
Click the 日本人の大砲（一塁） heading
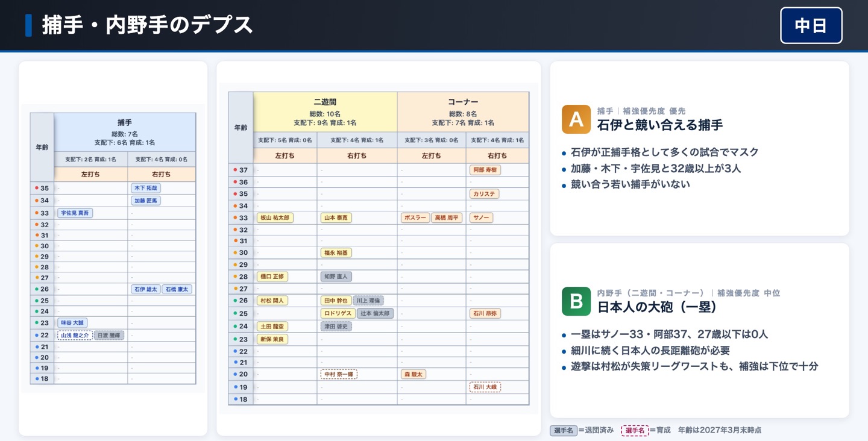coord(657,307)
